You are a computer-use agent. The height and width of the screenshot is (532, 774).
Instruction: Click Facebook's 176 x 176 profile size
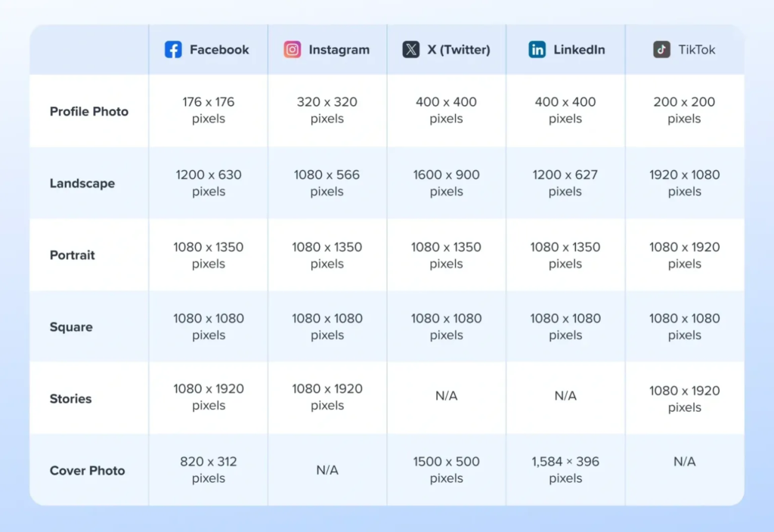[209, 110]
